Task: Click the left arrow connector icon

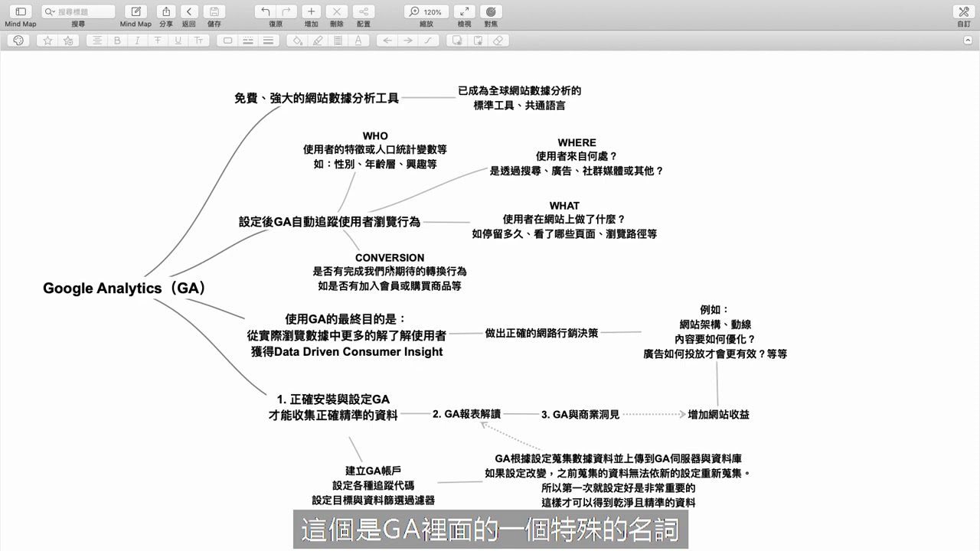Action: point(387,41)
